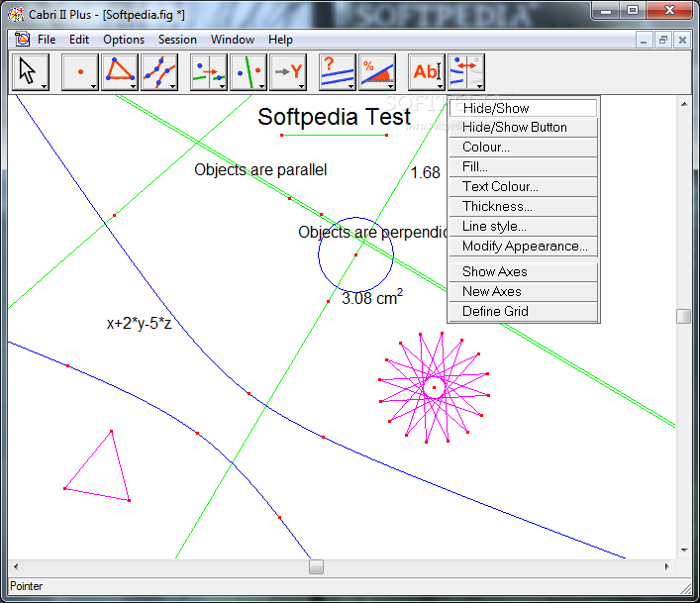Expand the Curves tool dropdown arrow

172,86
